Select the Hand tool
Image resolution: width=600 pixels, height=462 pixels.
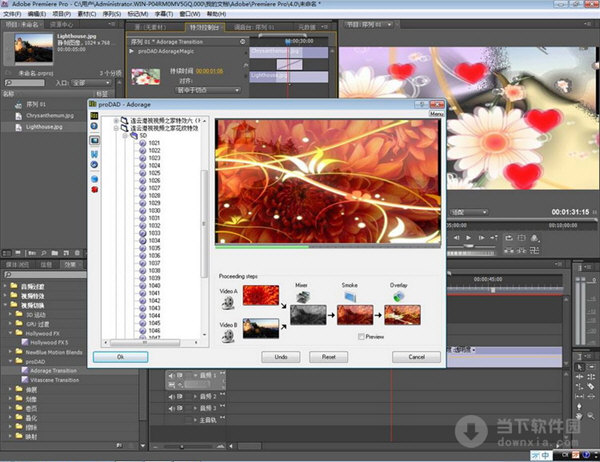point(579,416)
